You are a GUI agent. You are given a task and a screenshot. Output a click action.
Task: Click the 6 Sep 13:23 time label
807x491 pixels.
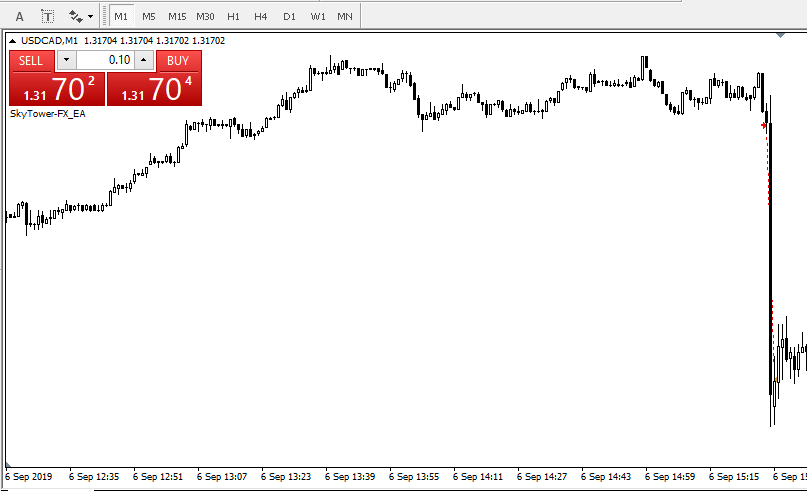[x=286, y=477]
